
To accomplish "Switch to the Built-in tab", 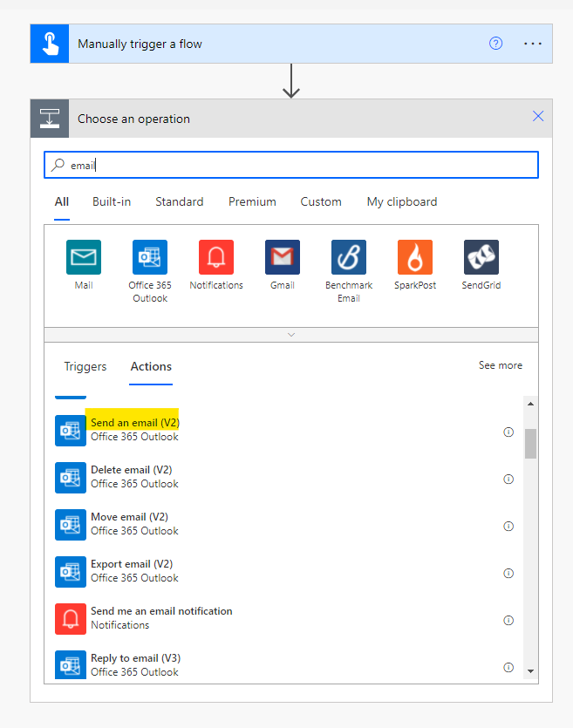I will tap(112, 201).
